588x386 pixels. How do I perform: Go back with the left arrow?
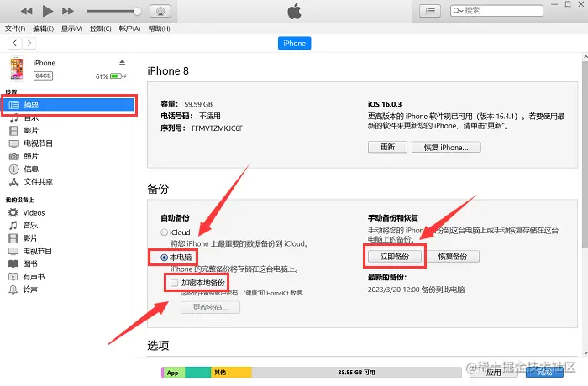click(14, 43)
